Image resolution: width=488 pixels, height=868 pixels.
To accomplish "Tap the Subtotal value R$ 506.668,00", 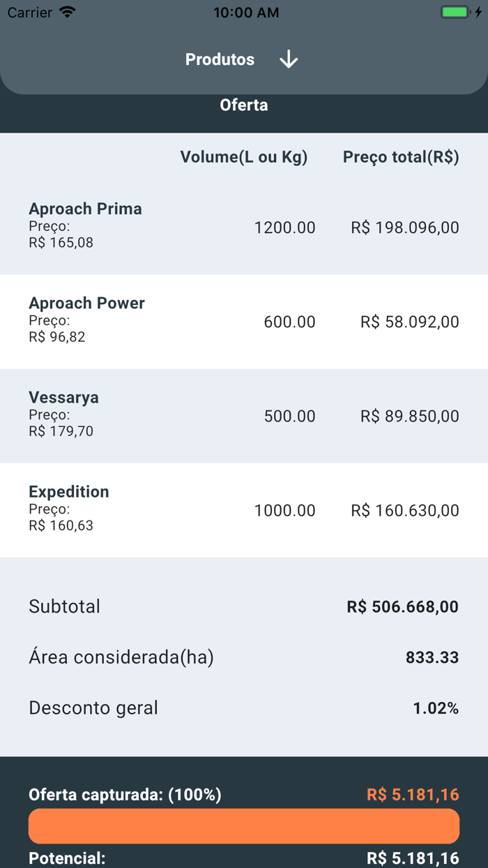I will point(402,606).
